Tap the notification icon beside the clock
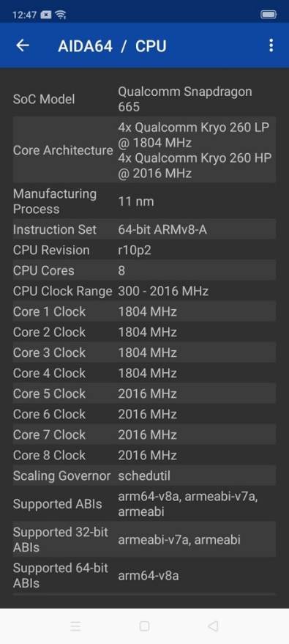Screen dimensions: 289x644 click(x=47, y=15)
